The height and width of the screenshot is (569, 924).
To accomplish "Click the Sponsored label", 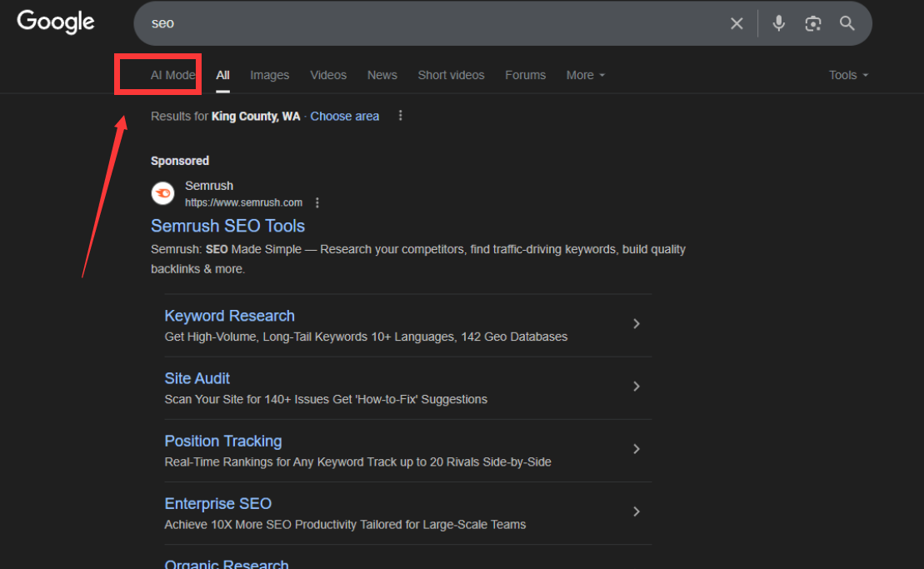I will pos(180,161).
